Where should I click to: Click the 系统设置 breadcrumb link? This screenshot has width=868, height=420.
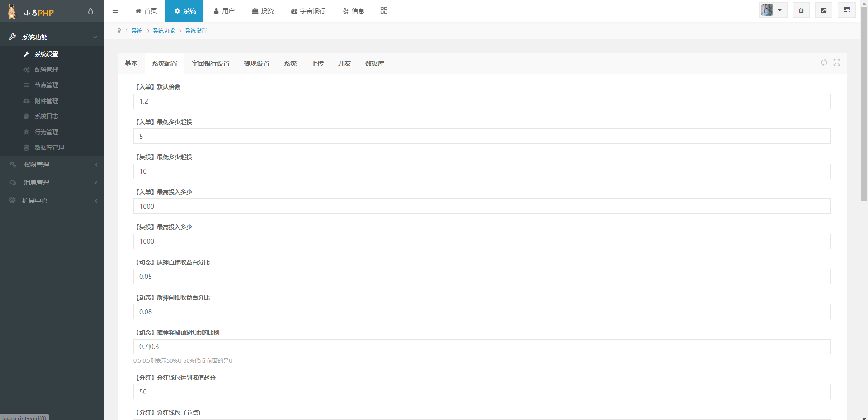tap(196, 31)
